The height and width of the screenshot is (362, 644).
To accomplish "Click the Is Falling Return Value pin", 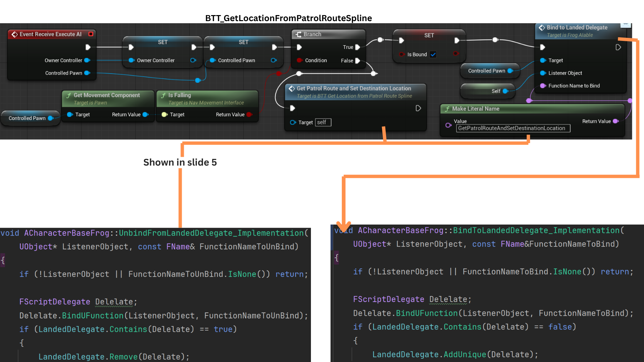I will [249, 115].
